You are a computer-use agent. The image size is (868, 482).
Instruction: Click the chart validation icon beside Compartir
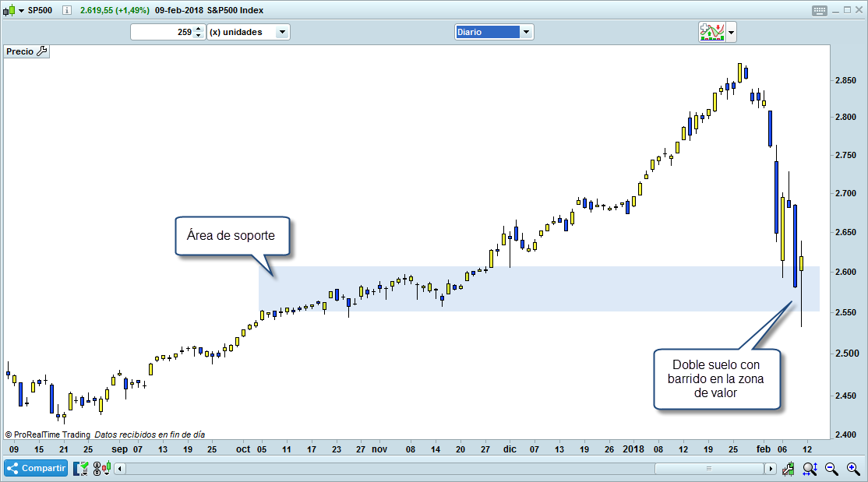[80, 468]
